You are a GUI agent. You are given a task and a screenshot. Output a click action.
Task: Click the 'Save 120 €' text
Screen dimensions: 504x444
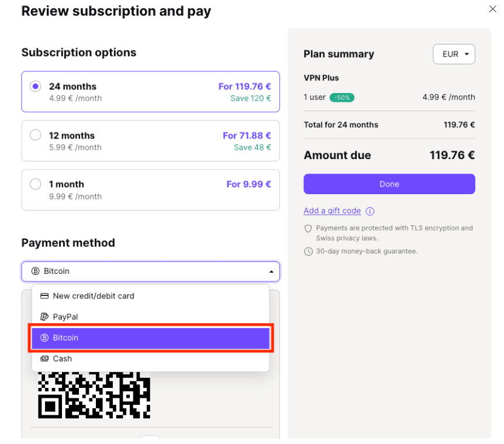pyautogui.click(x=251, y=98)
